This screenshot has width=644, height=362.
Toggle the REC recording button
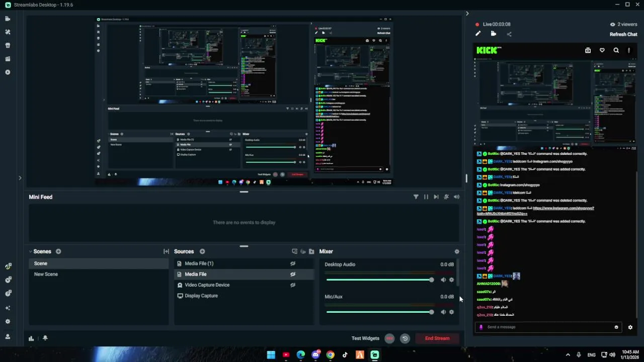click(389, 338)
